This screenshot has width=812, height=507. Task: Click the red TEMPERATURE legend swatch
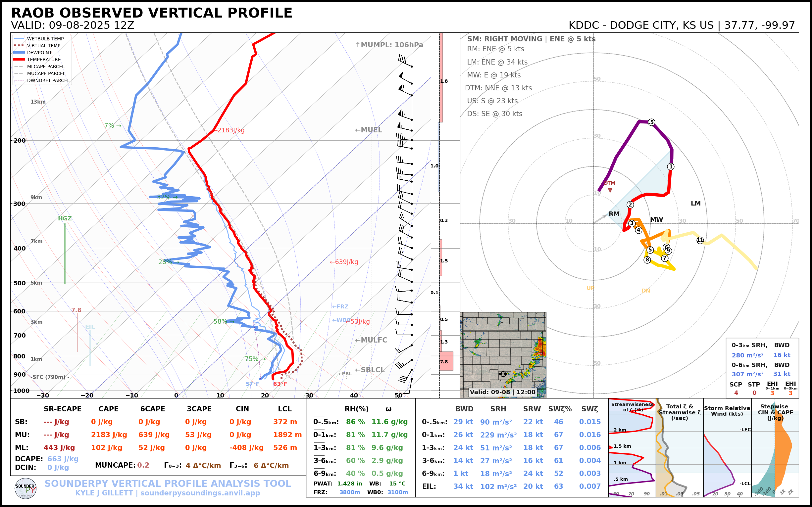(19, 60)
